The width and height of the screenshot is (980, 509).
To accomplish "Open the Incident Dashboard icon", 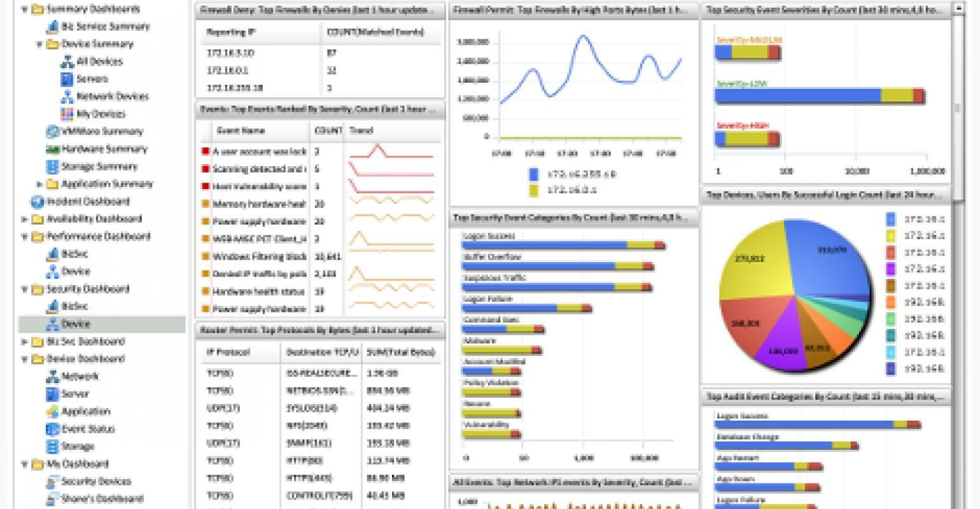I will pos(38,202).
